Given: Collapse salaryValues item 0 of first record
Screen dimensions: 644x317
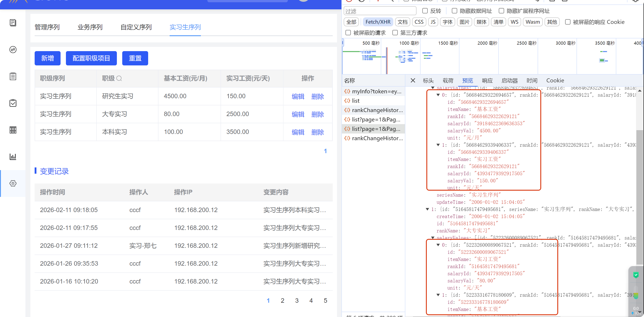Looking at the screenshot, I should (x=438, y=95).
